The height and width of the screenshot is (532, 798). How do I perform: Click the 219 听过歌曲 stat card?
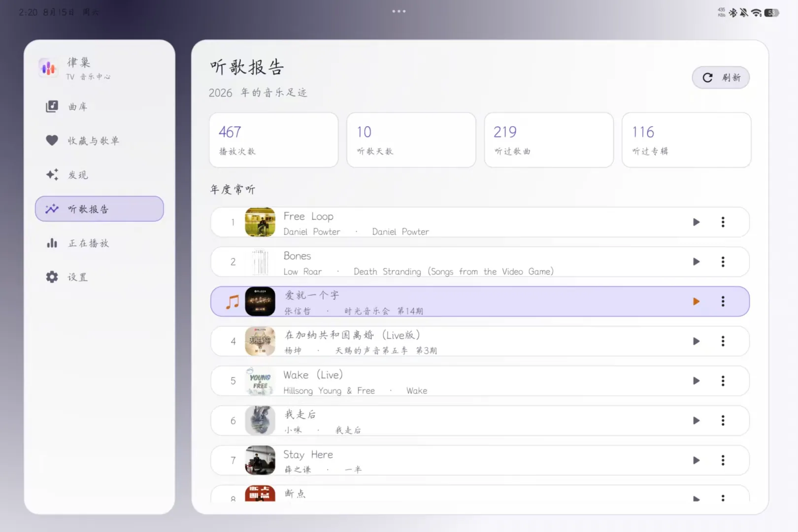tap(549, 140)
